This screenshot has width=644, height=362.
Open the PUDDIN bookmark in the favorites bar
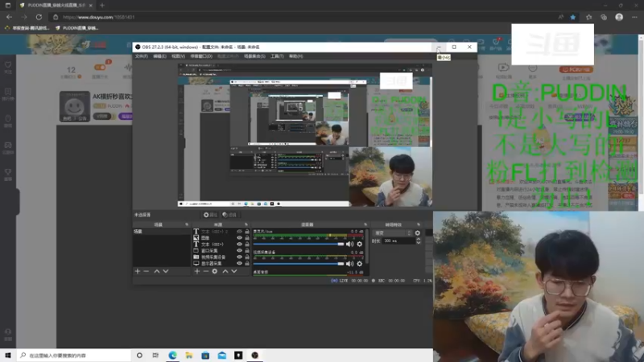(x=76, y=28)
